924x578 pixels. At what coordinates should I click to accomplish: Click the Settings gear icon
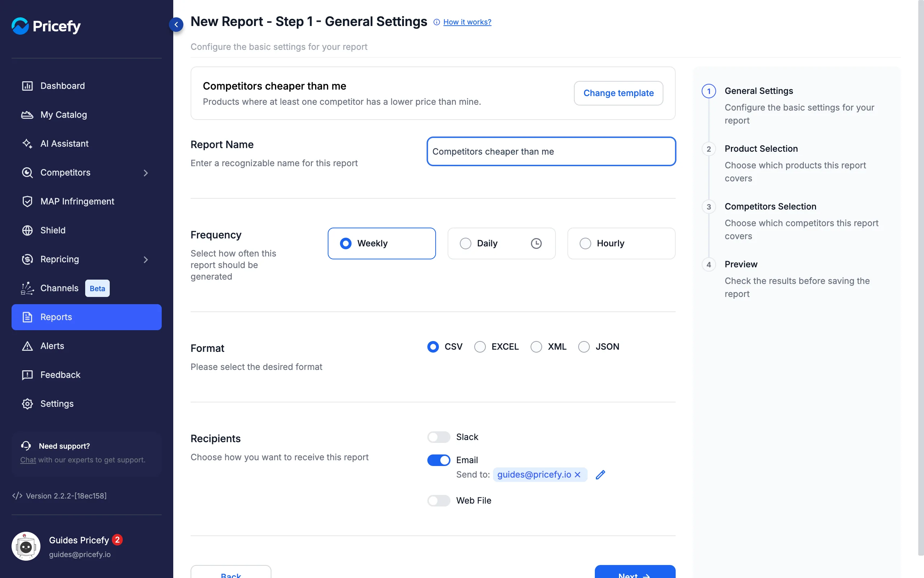tap(27, 404)
